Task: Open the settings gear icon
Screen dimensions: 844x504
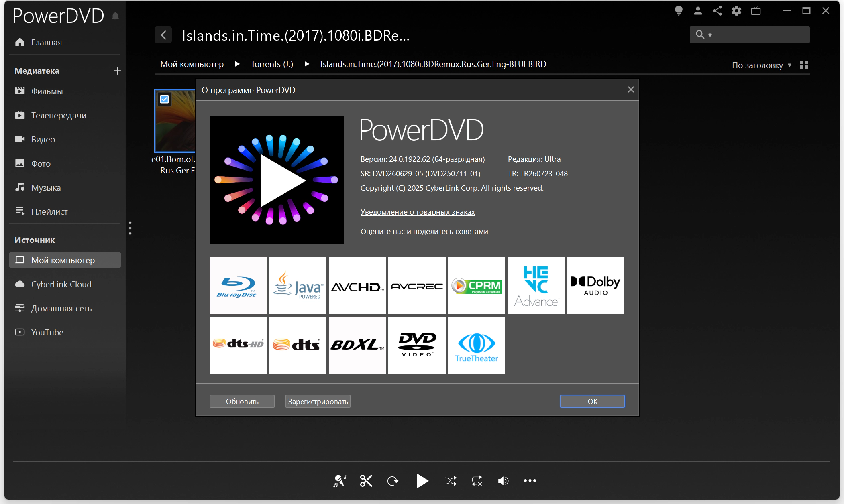Action: 736,11
